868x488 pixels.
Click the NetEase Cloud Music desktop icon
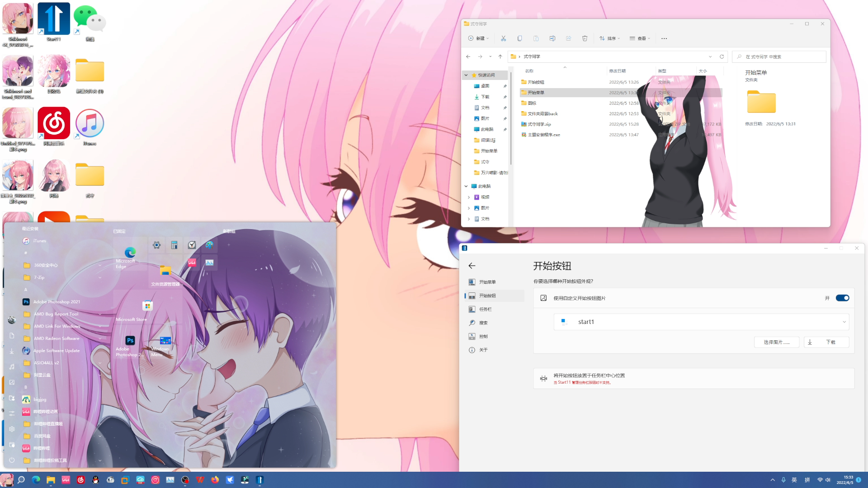[x=54, y=123]
